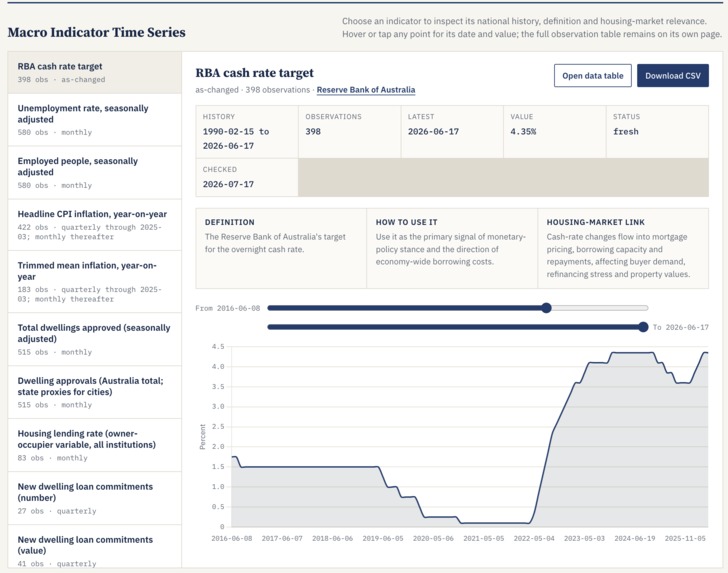
Task: Click the To date slider handle
Action: [643, 327]
